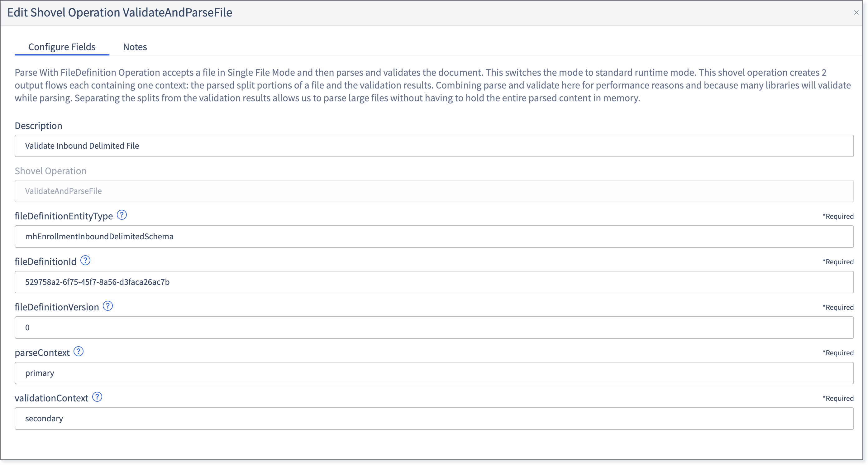Viewport: 868px width, 465px height.
Task: Open help tooltip for fileDefinitionEntityType
Action: point(122,215)
